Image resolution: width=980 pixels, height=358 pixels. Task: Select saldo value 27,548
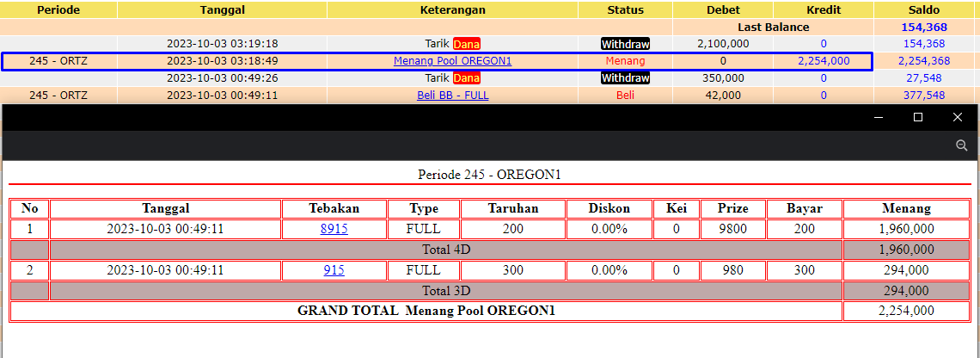click(x=924, y=78)
